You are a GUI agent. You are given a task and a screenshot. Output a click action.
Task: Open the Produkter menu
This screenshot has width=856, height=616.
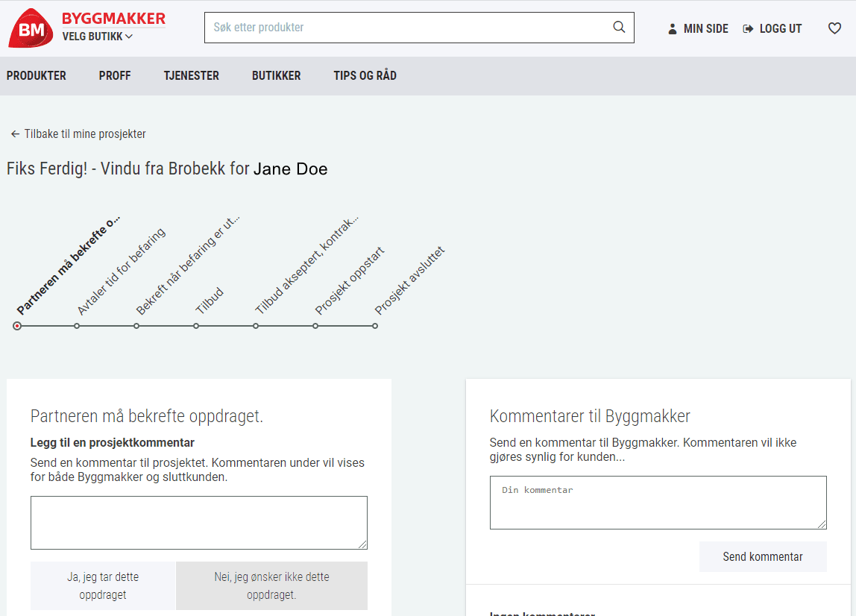[x=36, y=76]
